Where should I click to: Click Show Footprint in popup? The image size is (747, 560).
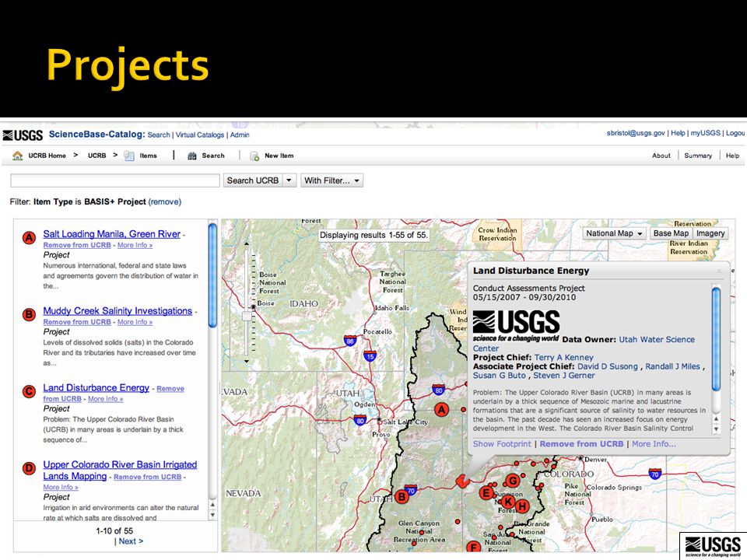coord(502,444)
